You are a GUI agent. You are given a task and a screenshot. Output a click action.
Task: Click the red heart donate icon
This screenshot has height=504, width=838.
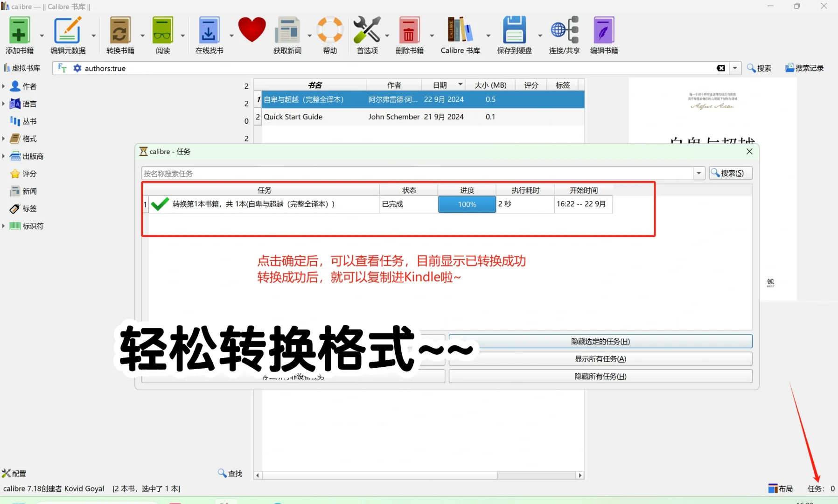click(252, 30)
